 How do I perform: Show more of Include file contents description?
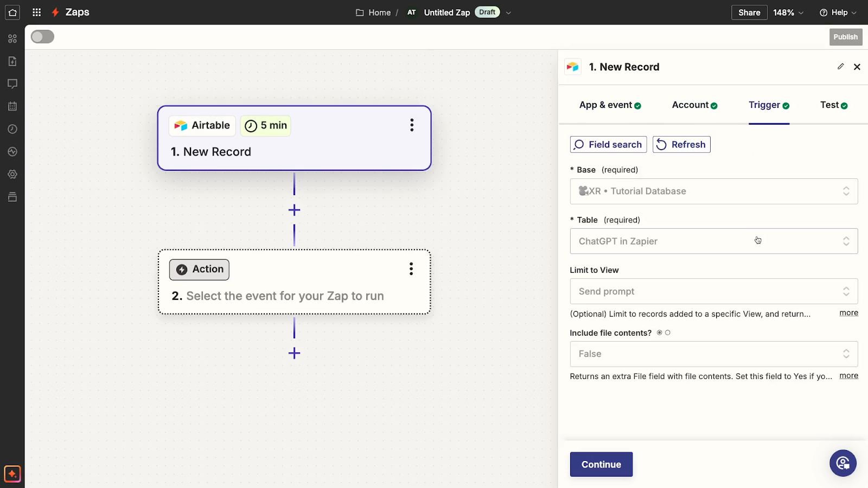click(848, 376)
